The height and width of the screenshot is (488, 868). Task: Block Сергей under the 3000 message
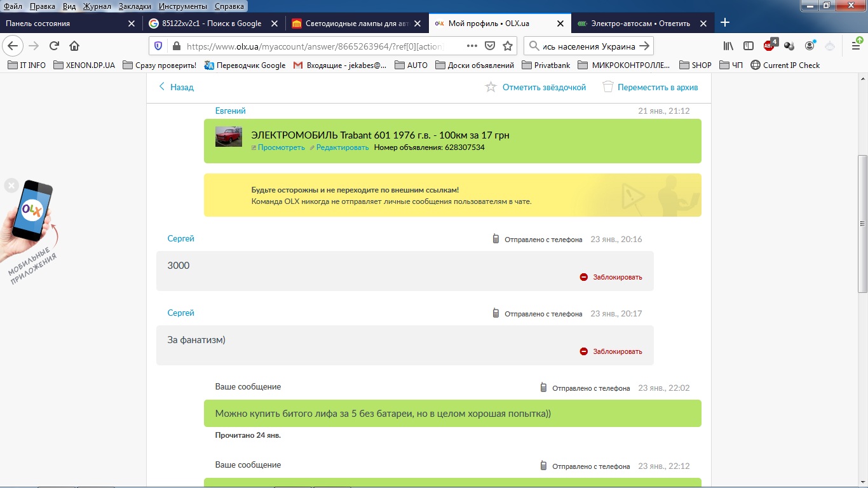(611, 277)
